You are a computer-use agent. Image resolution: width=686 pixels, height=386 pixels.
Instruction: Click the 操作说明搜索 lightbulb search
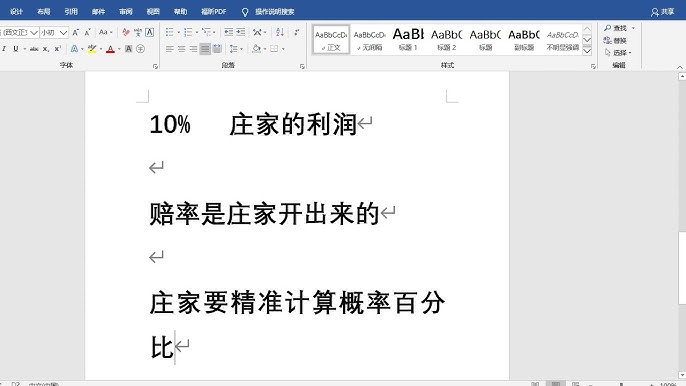[x=269, y=12]
